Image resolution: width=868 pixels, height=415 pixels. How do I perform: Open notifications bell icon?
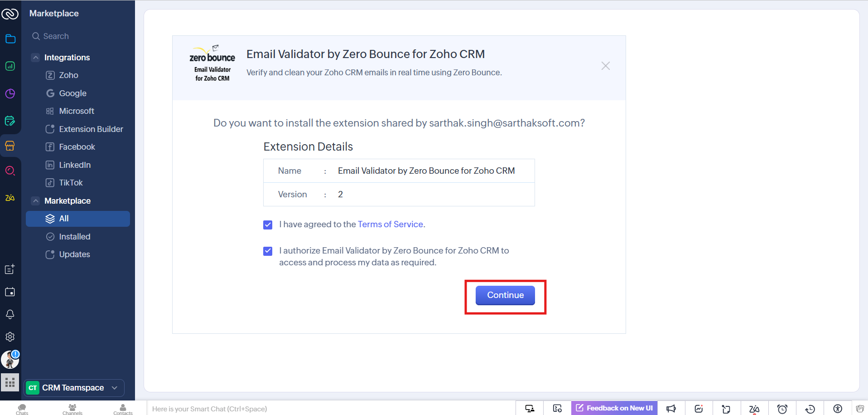point(10,314)
